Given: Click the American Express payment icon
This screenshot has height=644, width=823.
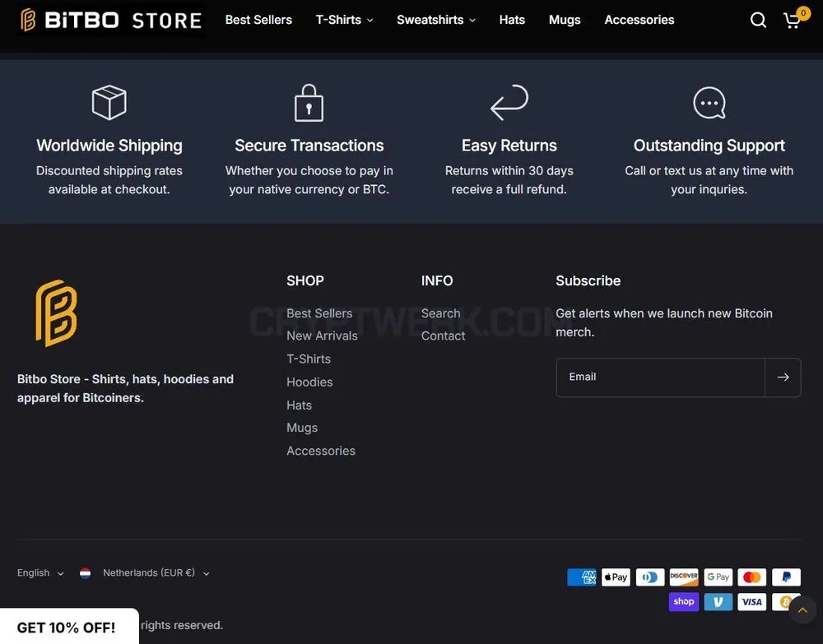Looking at the screenshot, I should tap(582, 577).
